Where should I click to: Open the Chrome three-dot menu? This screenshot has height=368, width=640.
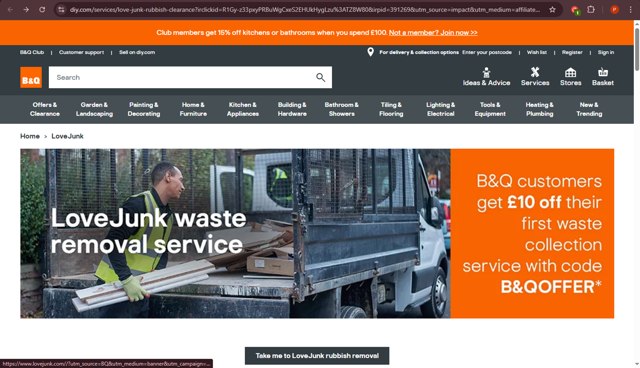point(630,9)
